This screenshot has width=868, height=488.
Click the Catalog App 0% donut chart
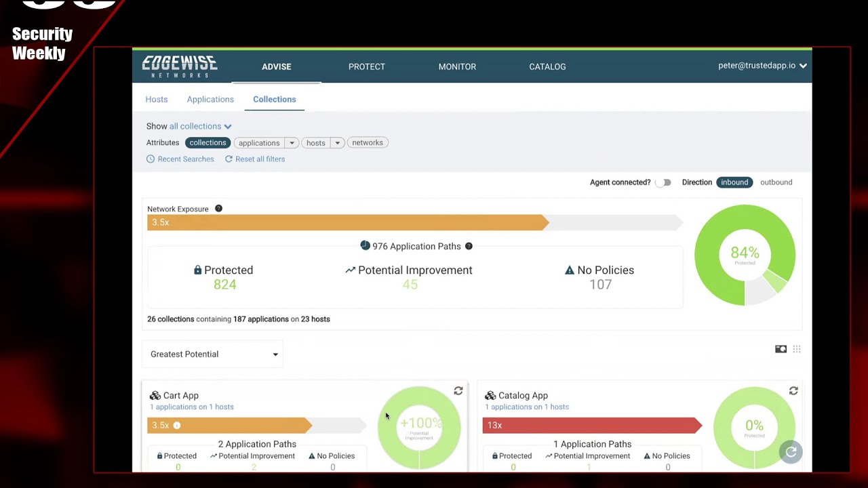(x=754, y=428)
